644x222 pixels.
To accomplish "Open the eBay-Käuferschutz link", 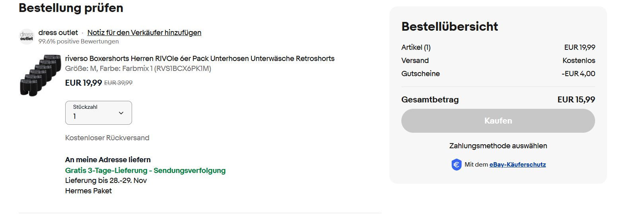I will pos(517,165).
